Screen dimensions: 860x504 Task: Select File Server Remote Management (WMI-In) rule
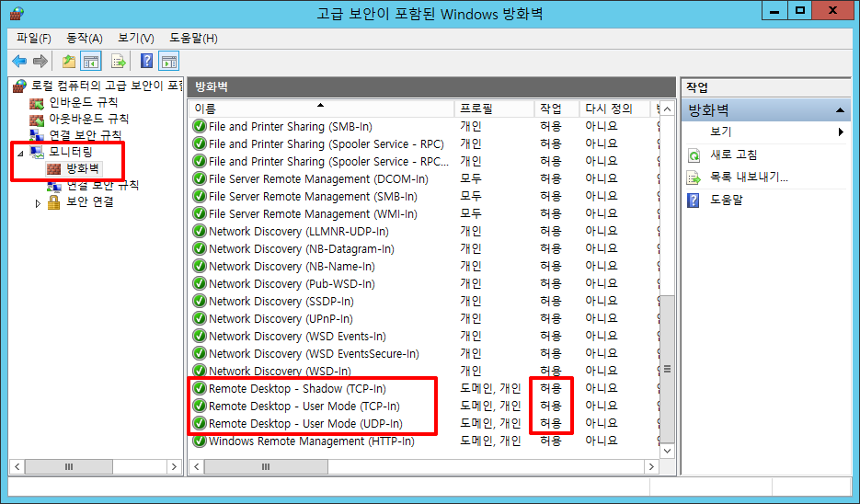313,214
